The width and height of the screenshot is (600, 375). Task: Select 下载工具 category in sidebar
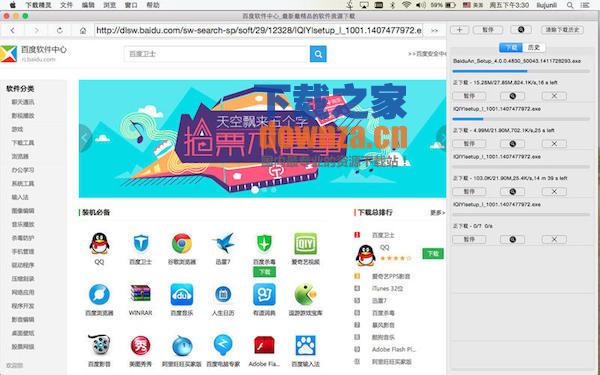tap(23, 143)
